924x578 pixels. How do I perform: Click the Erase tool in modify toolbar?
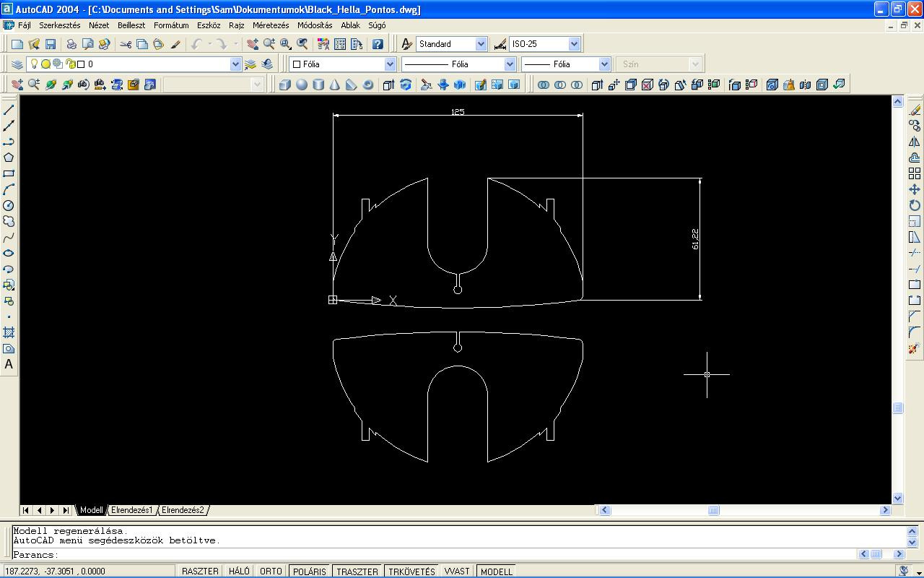click(915, 110)
